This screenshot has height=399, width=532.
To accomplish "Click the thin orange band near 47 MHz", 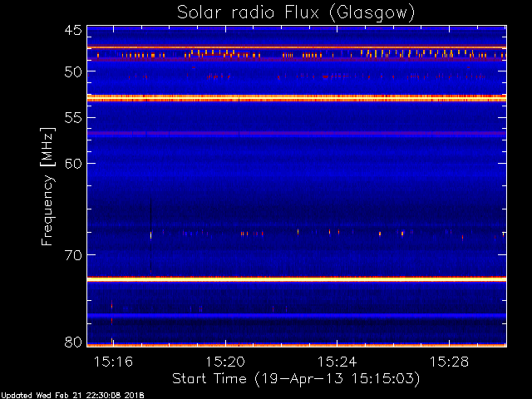I will pos(297,47).
